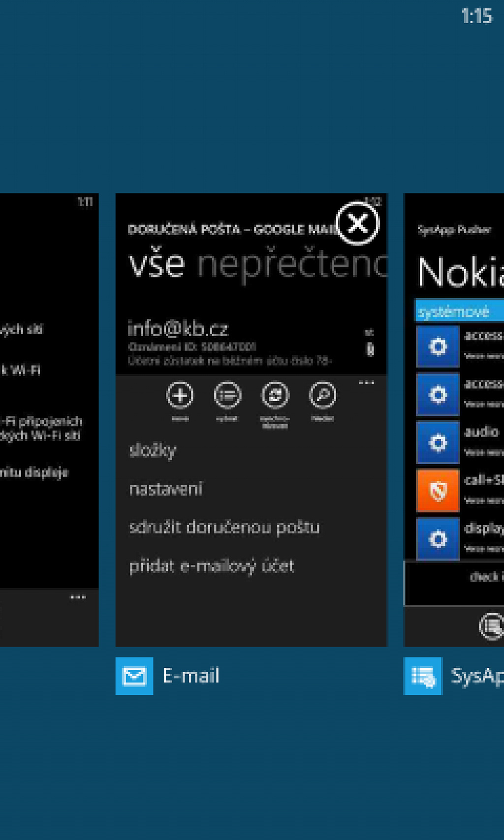Tap the display gear icon

(x=438, y=539)
